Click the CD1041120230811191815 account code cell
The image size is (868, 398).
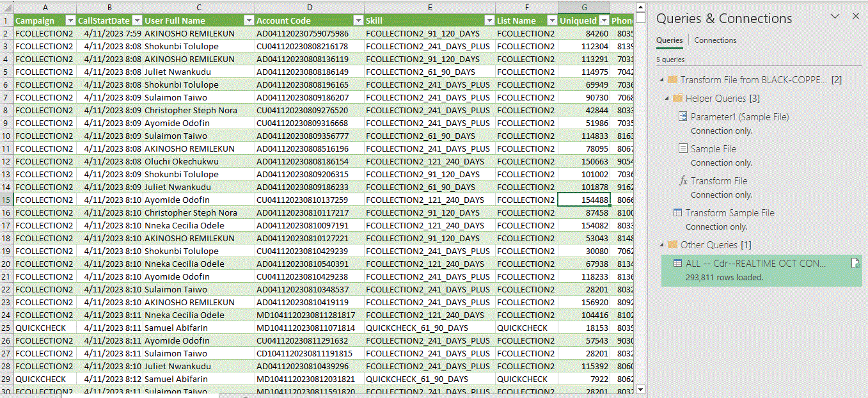[x=310, y=353]
